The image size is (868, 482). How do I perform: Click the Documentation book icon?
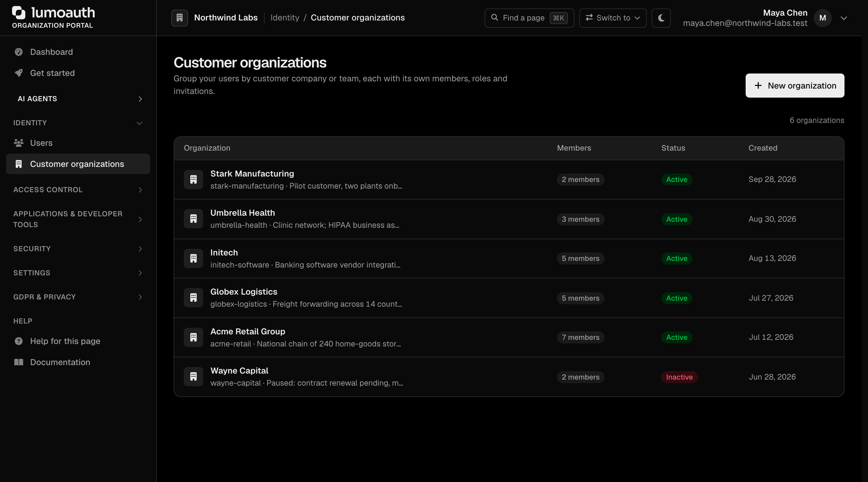[18, 362]
